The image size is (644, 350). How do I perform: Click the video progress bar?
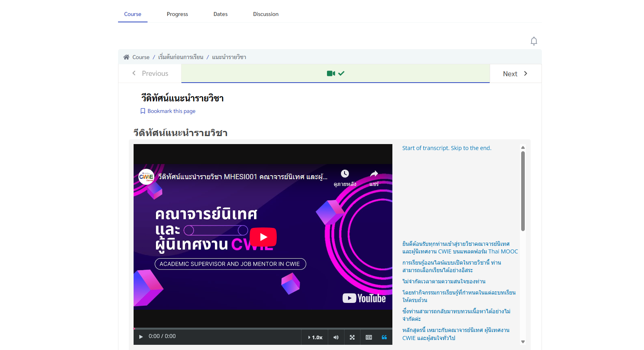(263, 328)
